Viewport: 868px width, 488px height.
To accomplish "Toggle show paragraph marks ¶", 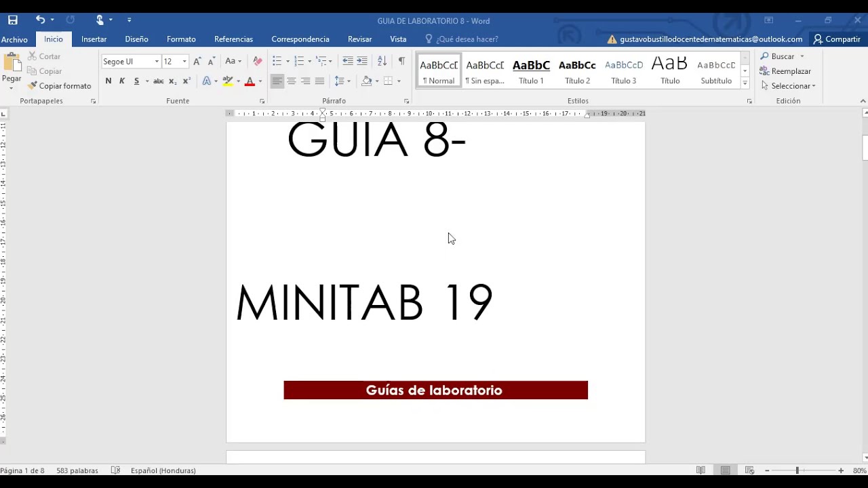I will click(401, 62).
